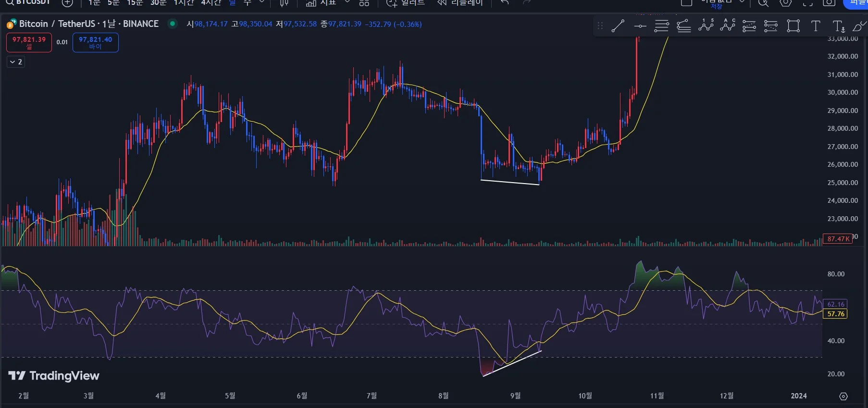Select the Anchored Text tool

click(838, 26)
